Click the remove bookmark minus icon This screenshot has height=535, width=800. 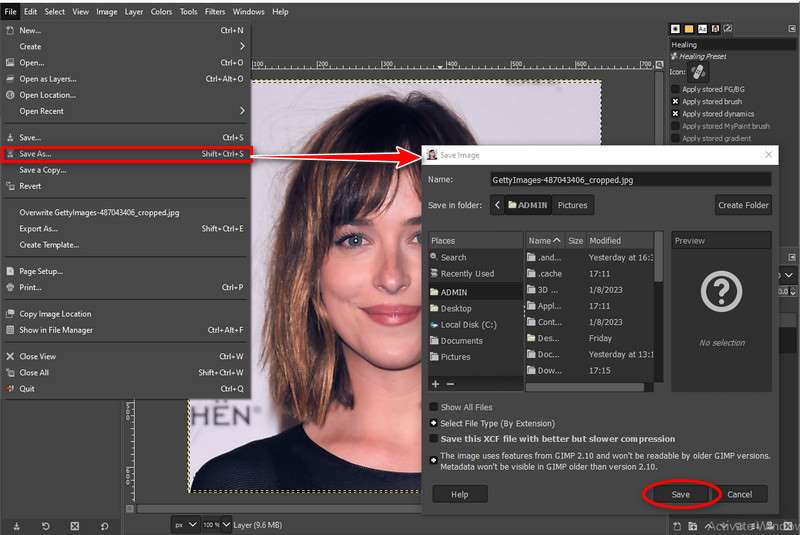tap(451, 384)
